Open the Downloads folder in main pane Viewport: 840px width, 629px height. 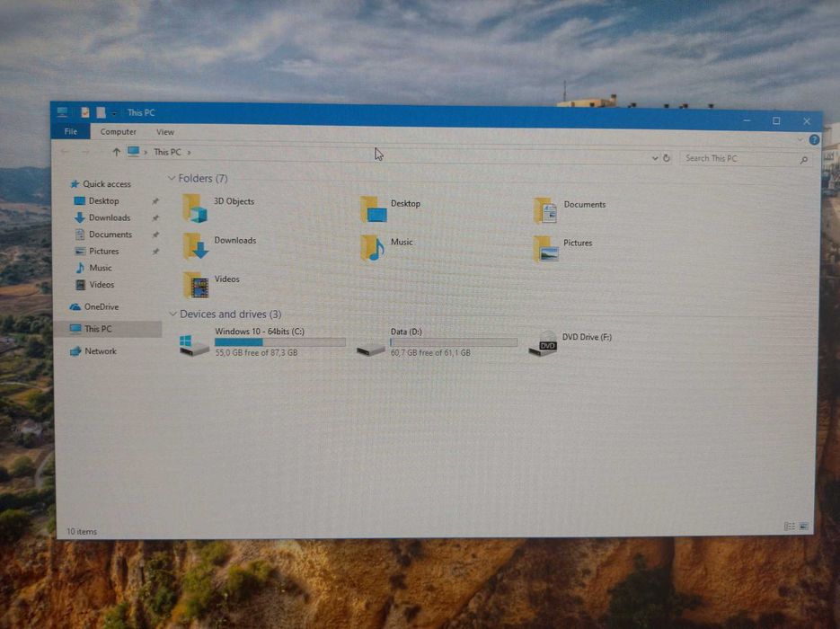pos(219,246)
